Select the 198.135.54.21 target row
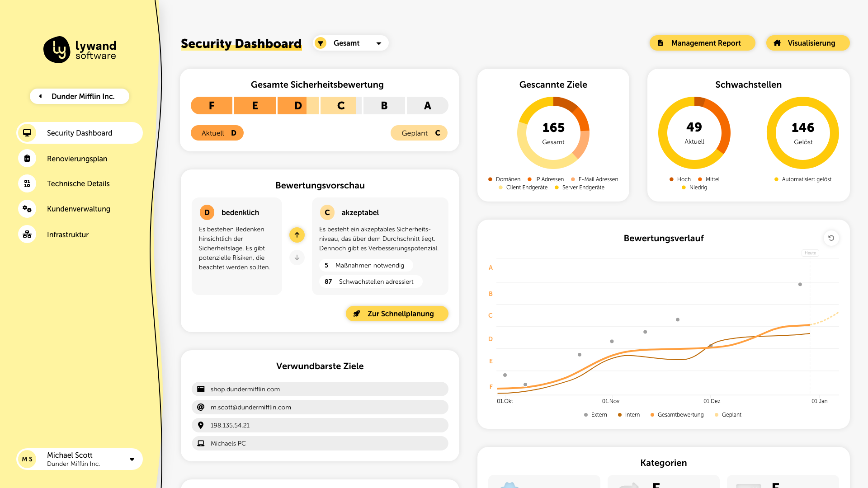Screen dimensions: 868x488 (x=320, y=425)
